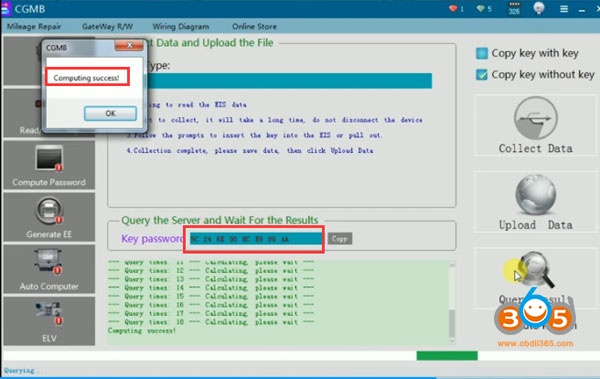Open the hamburger menu in title bar
The width and height of the screenshot is (600, 379).
point(564,8)
